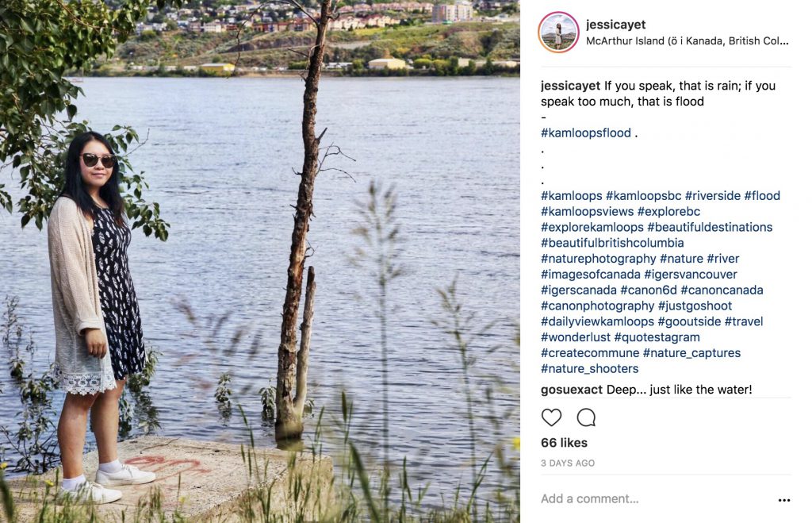Viewport: 812px width, 523px height.
Task: Follow the #kamloopsflood hashtag
Action: pos(586,133)
